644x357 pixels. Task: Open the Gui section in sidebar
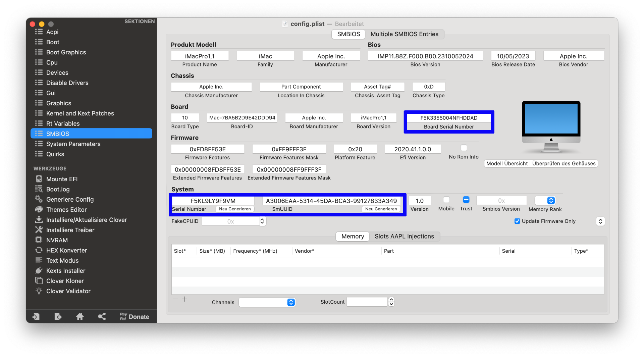[91, 93]
